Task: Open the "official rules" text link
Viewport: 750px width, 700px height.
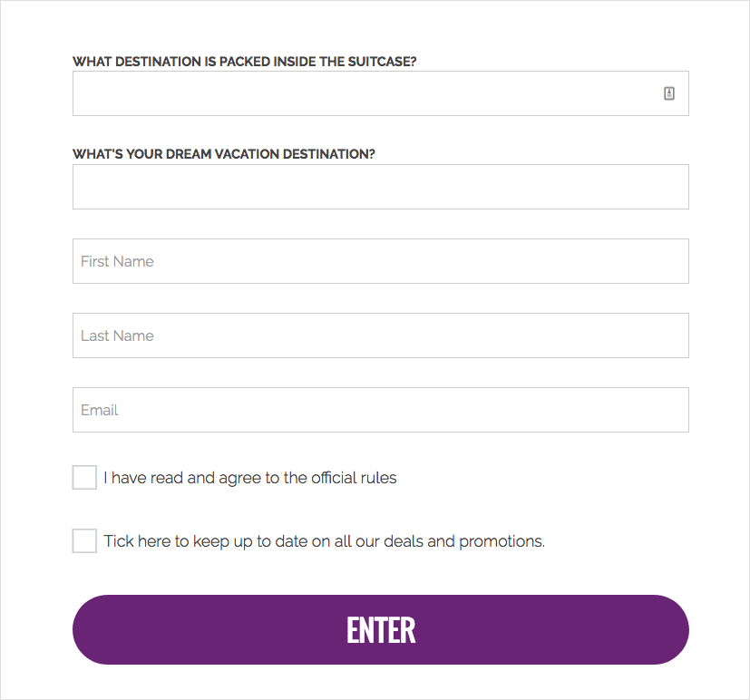Action: pyautogui.click(x=354, y=478)
